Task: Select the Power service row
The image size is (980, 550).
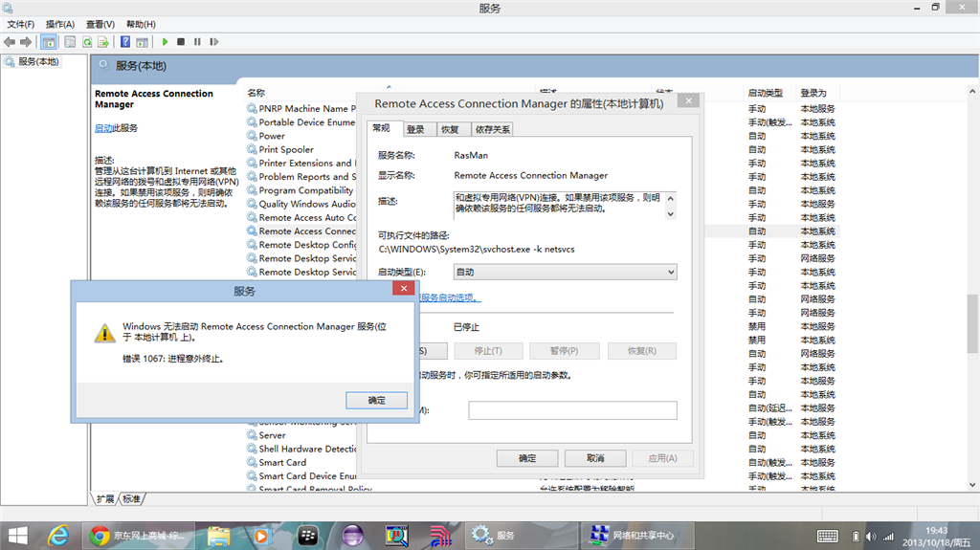Action: point(272,136)
